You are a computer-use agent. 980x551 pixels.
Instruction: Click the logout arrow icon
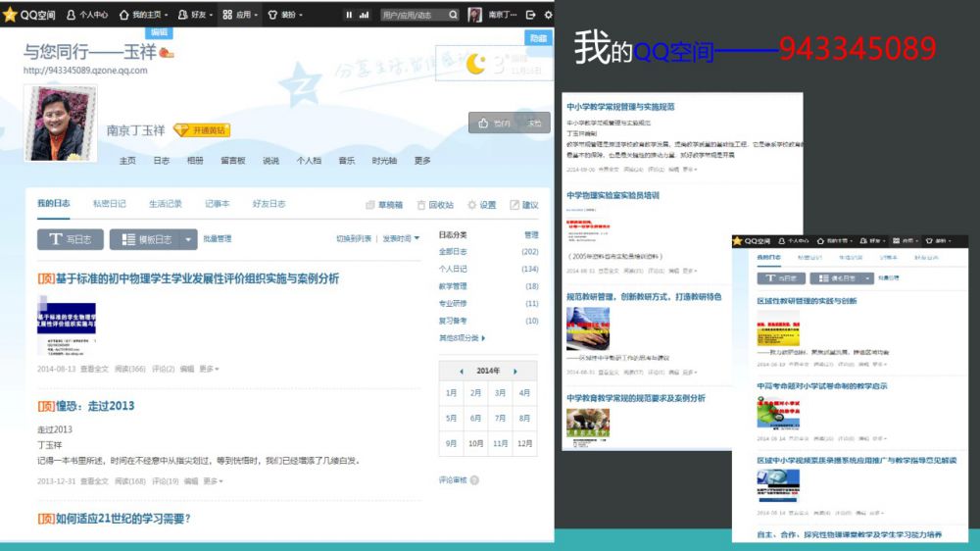pyautogui.click(x=530, y=15)
